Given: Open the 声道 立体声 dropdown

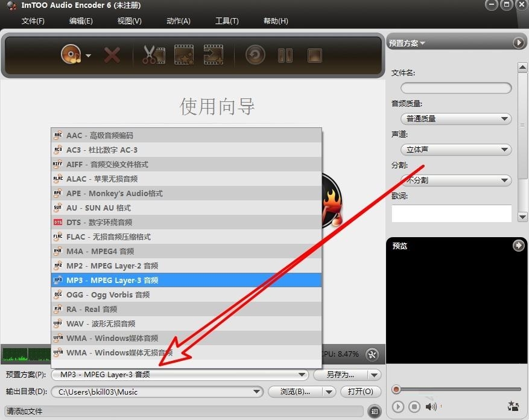Looking at the screenshot, I should click(456, 150).
